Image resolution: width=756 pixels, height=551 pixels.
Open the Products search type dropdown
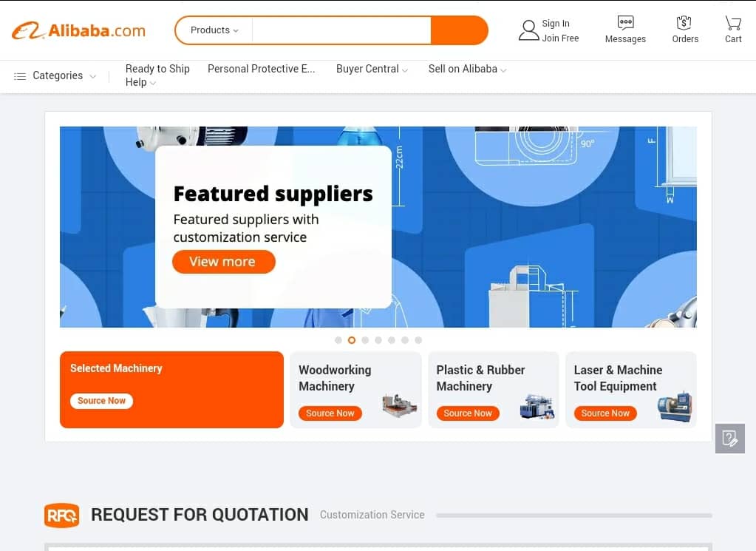coord(214,30)
